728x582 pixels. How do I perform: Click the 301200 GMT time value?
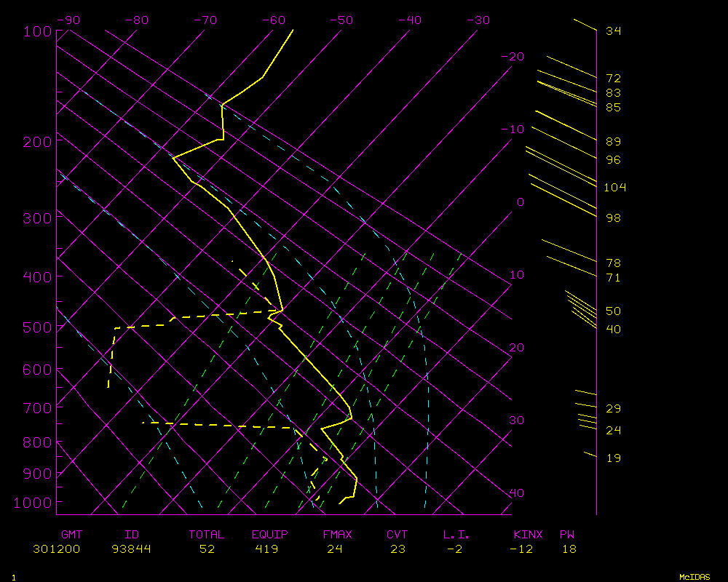click(x=56, y=549)
